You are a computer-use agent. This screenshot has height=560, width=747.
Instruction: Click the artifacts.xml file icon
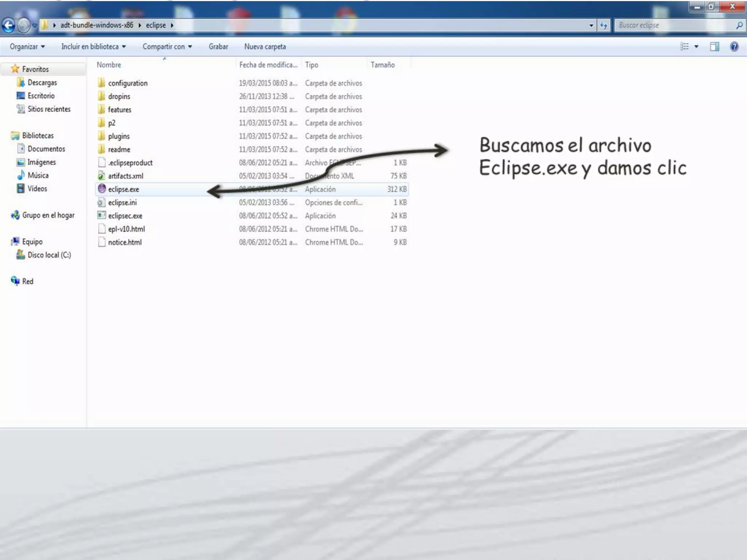click(x=102, y=176)
